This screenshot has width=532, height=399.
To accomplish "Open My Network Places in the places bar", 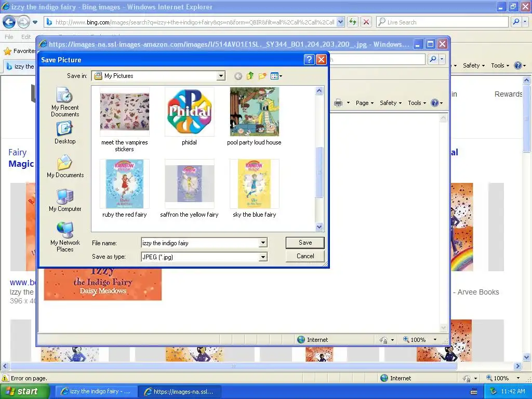I will [65, 236].
